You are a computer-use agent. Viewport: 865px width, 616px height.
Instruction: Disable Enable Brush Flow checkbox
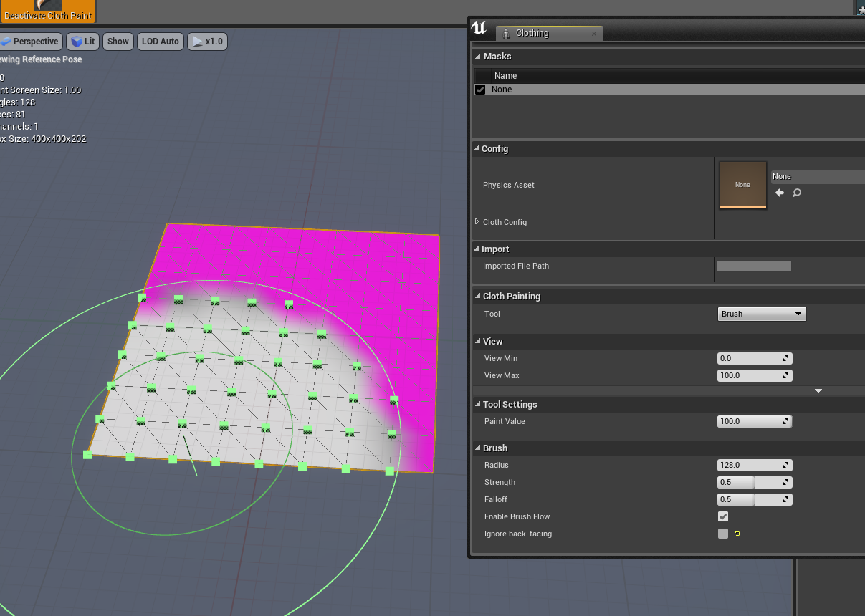723,516
